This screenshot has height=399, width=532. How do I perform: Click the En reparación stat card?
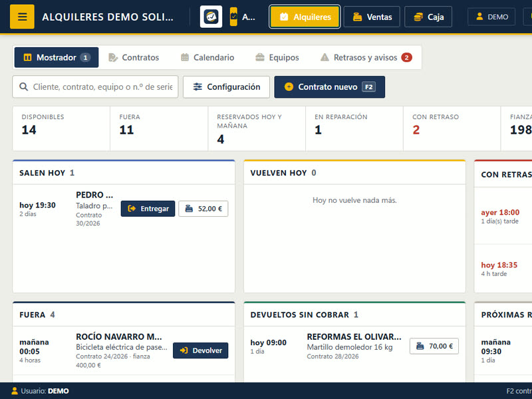tap(354, 128)
